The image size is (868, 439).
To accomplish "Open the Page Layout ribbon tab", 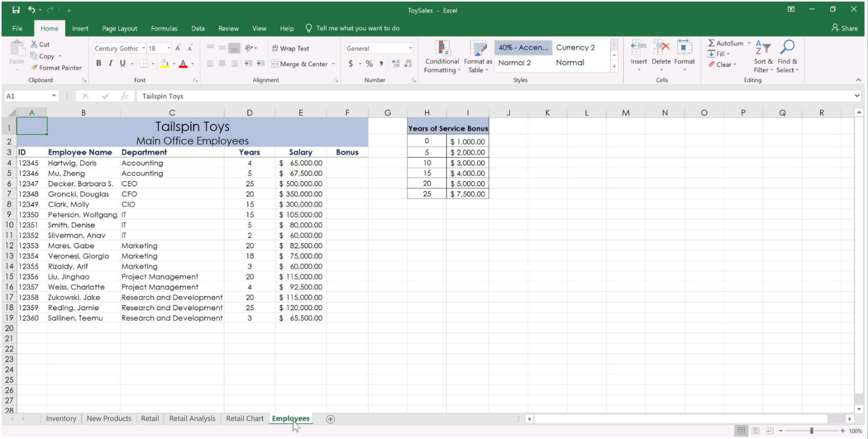I will (120, 28).
